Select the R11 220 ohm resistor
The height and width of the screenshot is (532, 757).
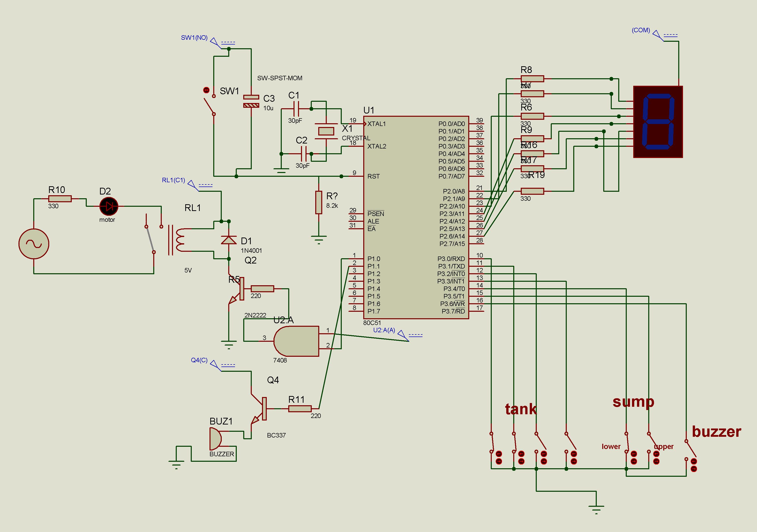(300, 409)
